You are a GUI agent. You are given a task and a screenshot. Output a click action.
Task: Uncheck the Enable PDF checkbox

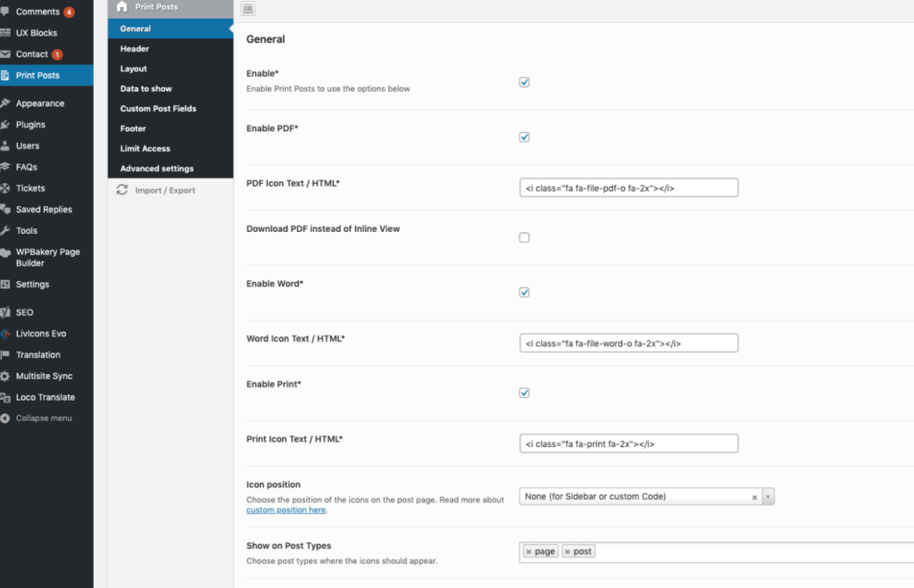[x=525, y=137]
